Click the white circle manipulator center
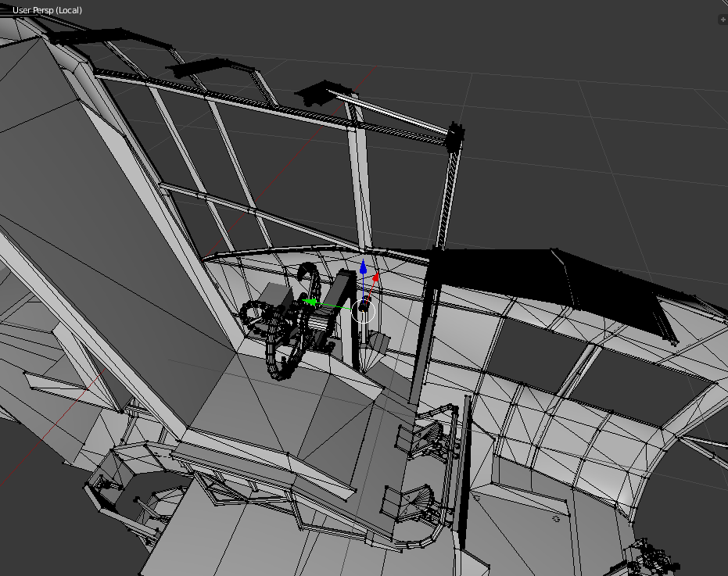The height and width of the screenshot is (576, 728). click(x=363, y=311)
